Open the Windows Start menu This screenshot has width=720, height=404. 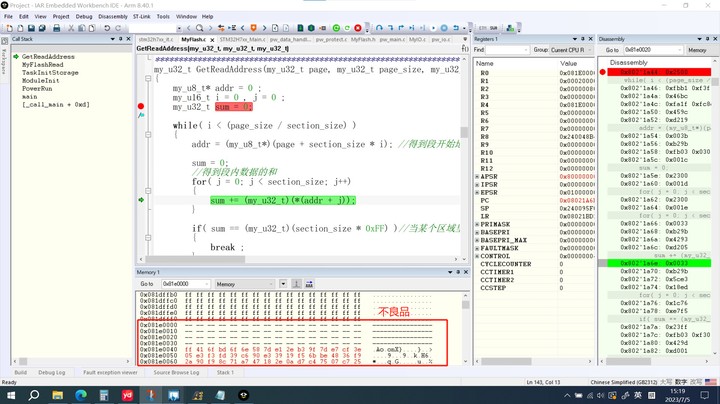click(x=11, y=395)
